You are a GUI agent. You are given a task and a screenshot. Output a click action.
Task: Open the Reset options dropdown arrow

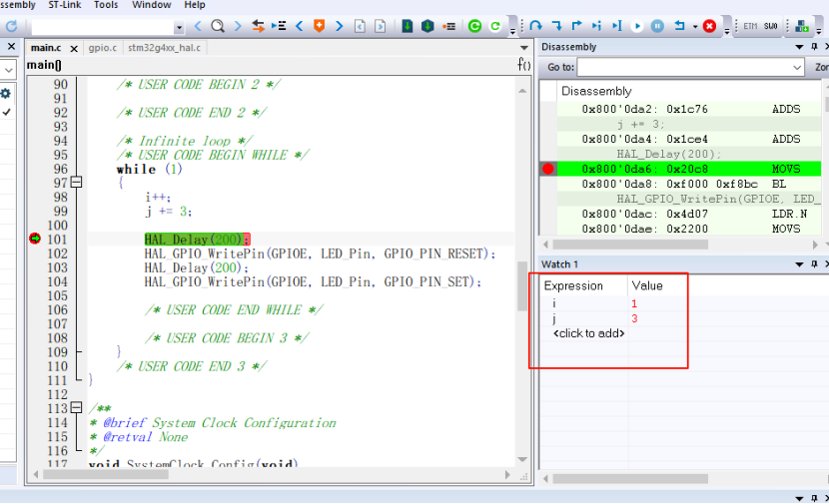point(695,26)
